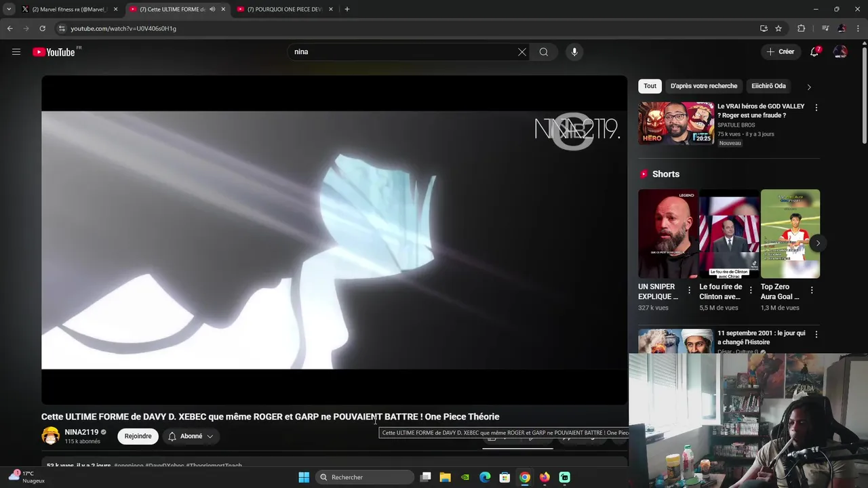Select the D'après votre recherche chip
Image resolution: width=868 pixels, height=488 pixels.
point(704,86)
